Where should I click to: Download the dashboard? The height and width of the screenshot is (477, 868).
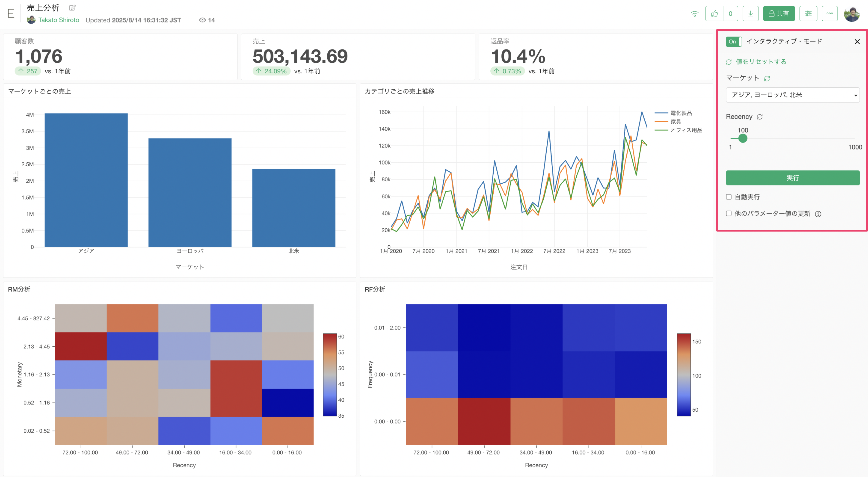750,13
